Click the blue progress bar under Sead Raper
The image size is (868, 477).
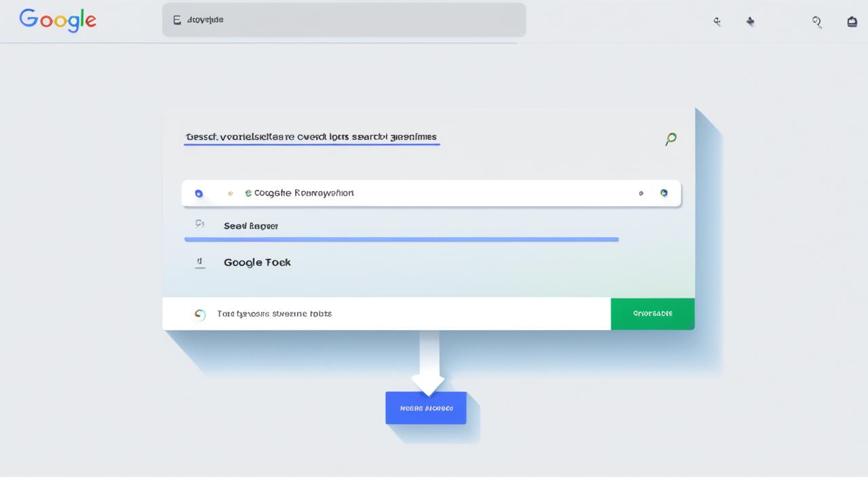pyautogui.click(x=401, y=239)
